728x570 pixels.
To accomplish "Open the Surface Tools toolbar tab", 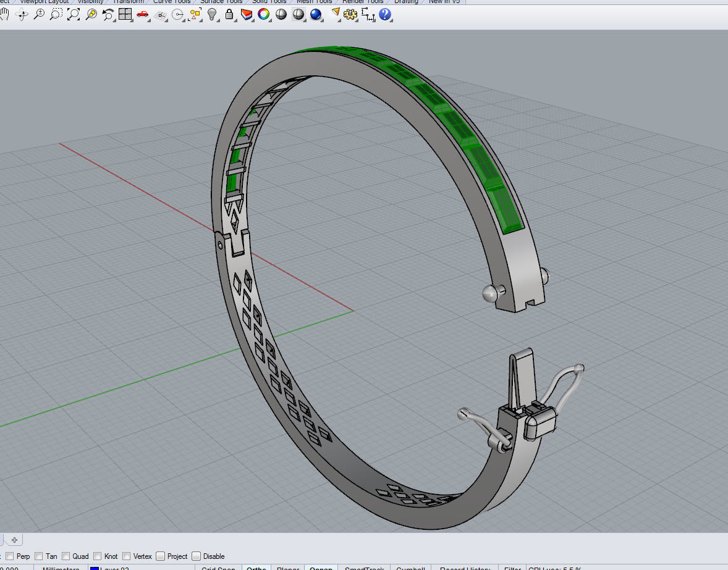I will click(221, 2).
